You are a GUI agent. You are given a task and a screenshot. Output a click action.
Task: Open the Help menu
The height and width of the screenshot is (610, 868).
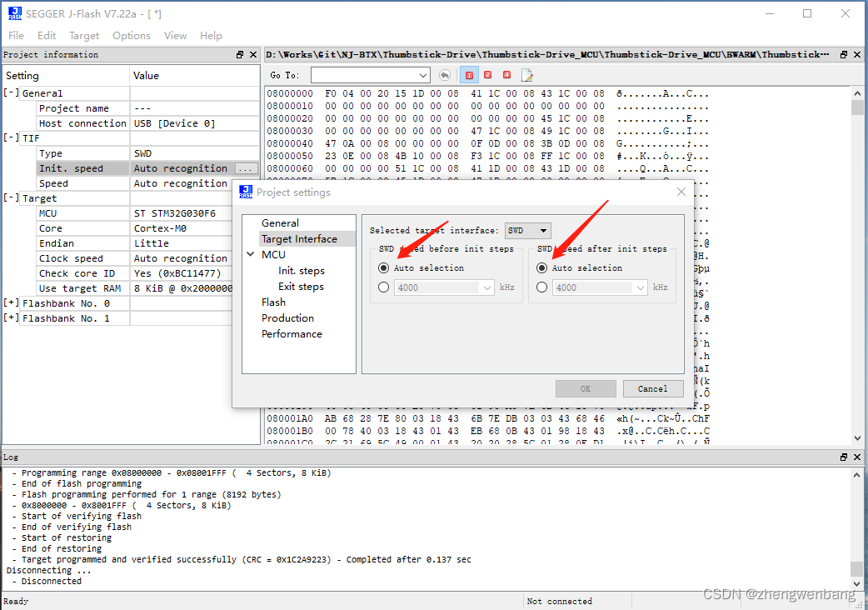[x=211, y=36]
